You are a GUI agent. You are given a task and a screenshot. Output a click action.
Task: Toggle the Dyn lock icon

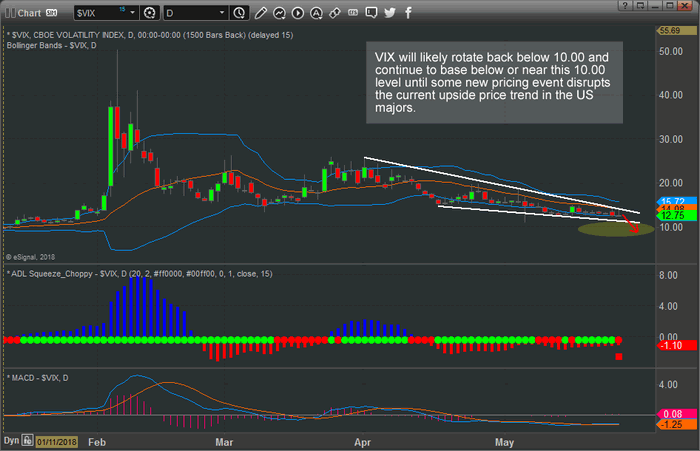point(26,439)
